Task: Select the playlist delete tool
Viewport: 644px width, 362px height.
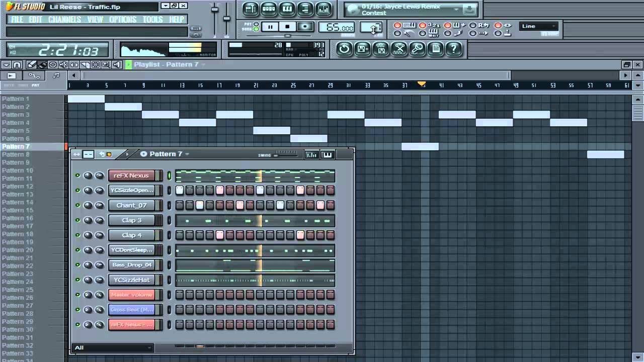Action: (x=53, y=65)
